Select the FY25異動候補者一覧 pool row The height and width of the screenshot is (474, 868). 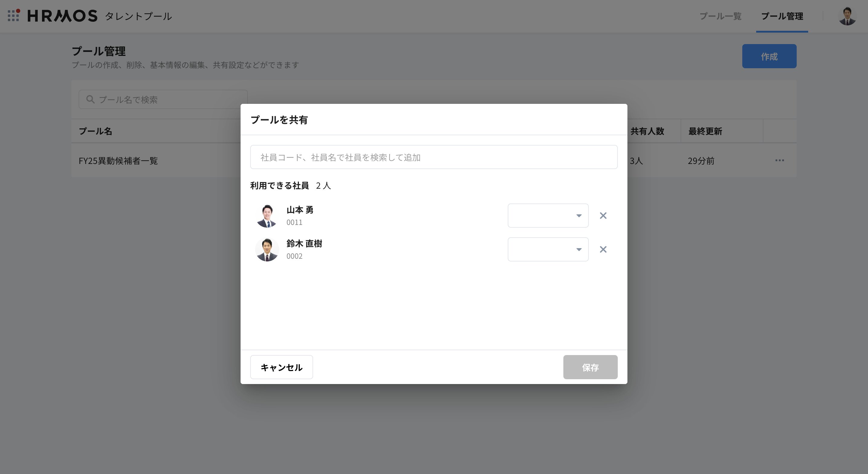point(118,161)
